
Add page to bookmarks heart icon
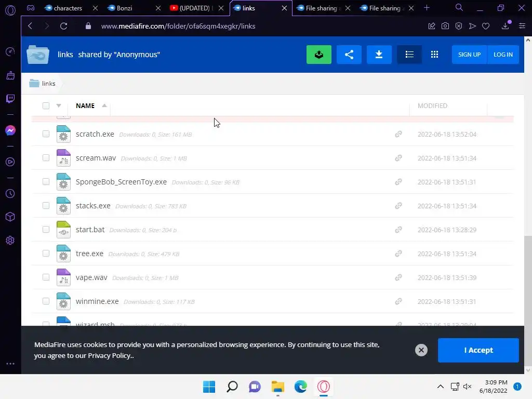click(486, 26)
